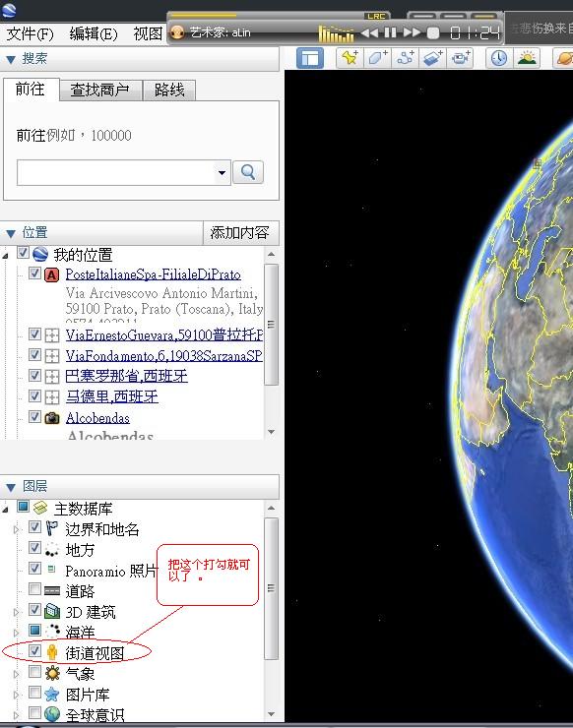This screenshot has width=573, height=728.
Task: Click the music player fast-forward button
Action: [412, 32]
